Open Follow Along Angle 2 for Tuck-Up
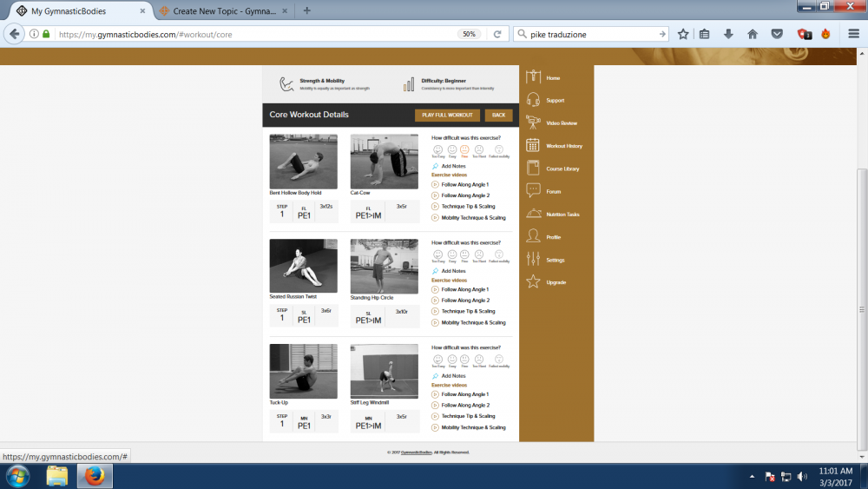This screenshot has height=489, width=868. click(x=465, y=406)
